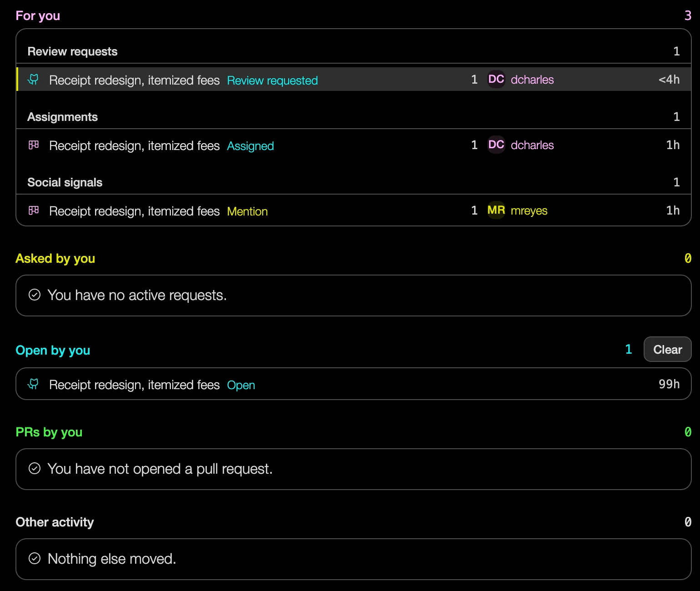Image resolution: width=700 pixels, height=591 pixels.
Task: Open 'Receipt redesign, itemized fees' under Open by you
Action: point(134,385)
